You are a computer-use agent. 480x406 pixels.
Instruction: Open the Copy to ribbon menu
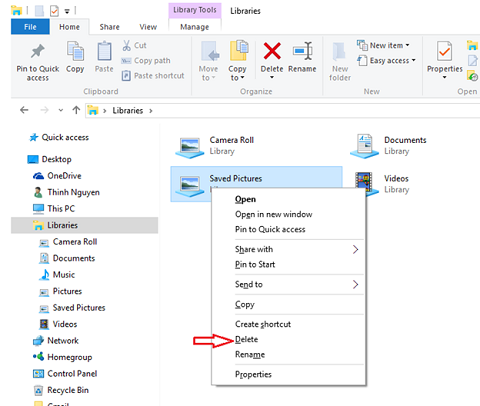point(237,60)
